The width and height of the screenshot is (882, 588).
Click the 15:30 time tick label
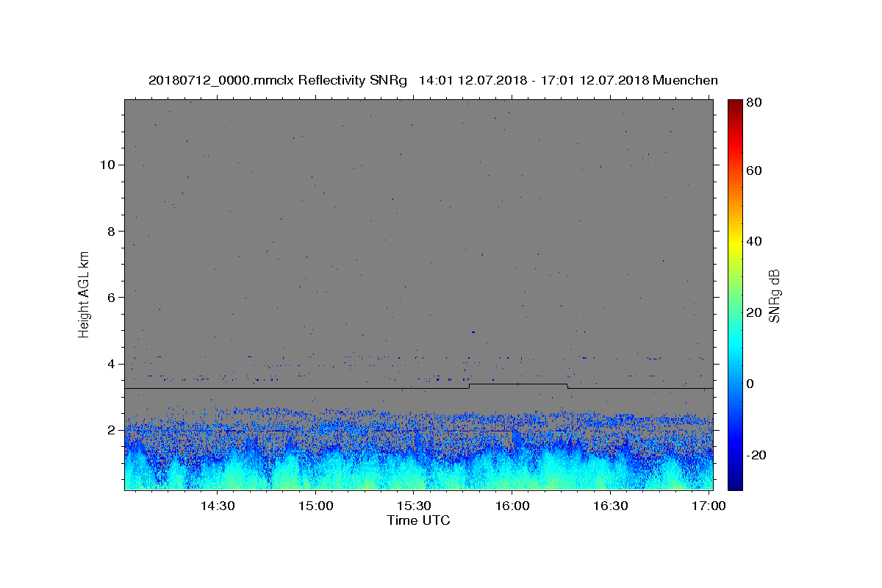[x=415, y=506]
